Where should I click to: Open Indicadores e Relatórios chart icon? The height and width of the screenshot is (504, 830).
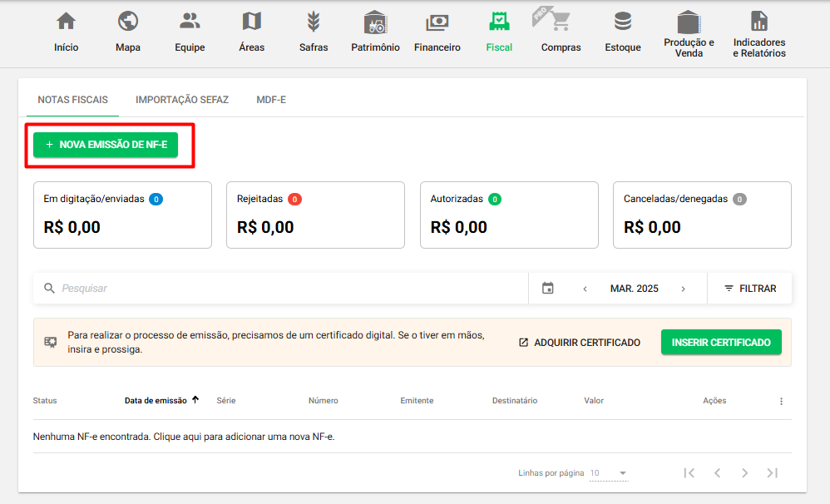tap(758, 21)
